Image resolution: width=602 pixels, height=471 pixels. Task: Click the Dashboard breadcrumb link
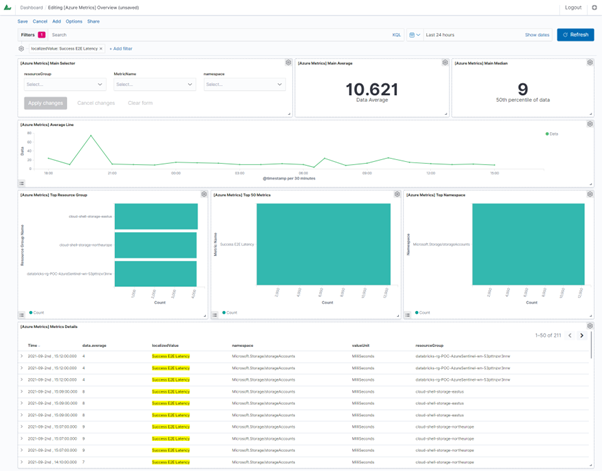click(x=31, y=8)
